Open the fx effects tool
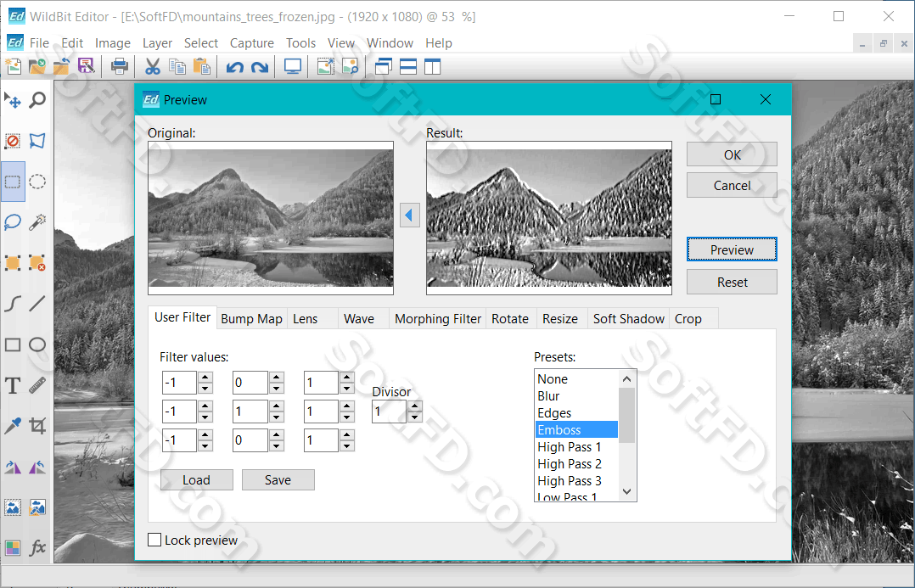This screenshot has width=915, height=588. (37, 548)
